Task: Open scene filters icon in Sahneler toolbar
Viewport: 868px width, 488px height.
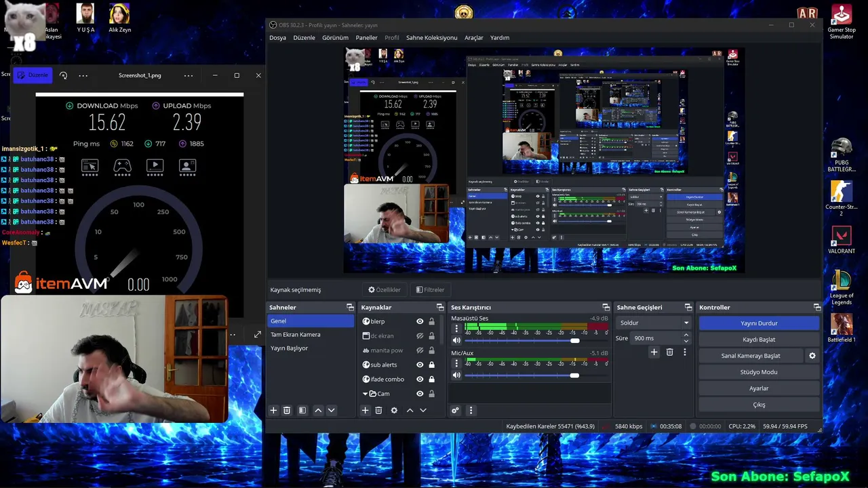Action: (302, 410)
